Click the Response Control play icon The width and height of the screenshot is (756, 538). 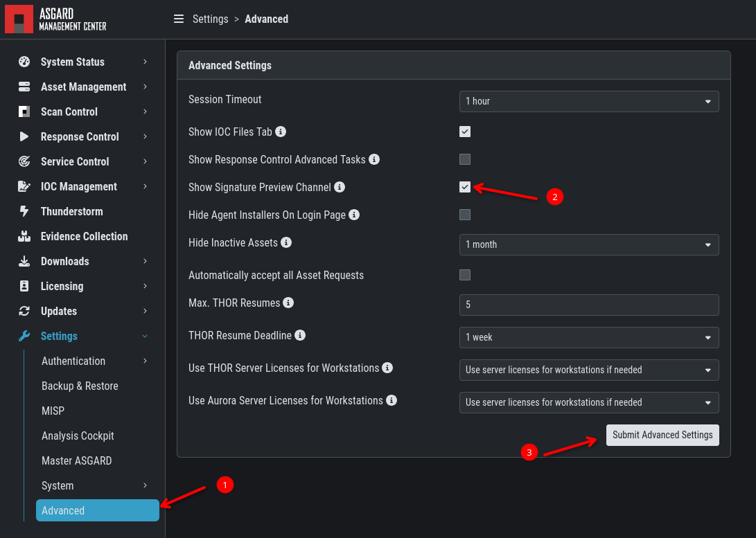coord(24,136)
